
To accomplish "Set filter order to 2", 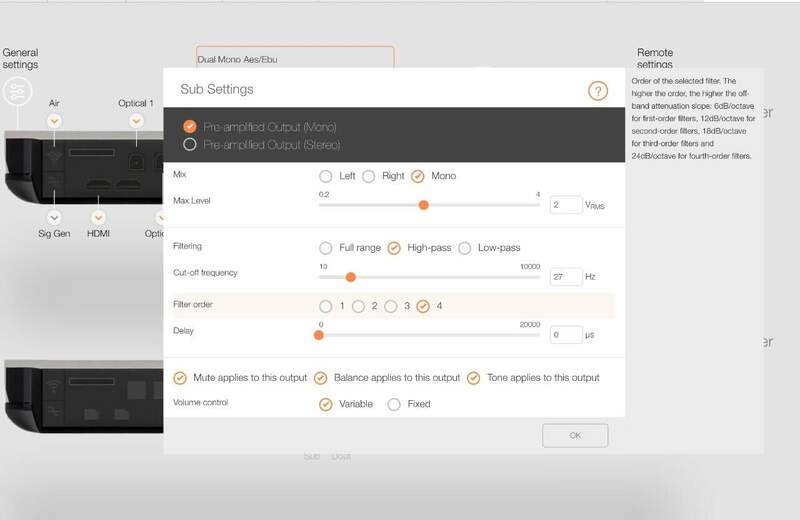I will [357, 306].
